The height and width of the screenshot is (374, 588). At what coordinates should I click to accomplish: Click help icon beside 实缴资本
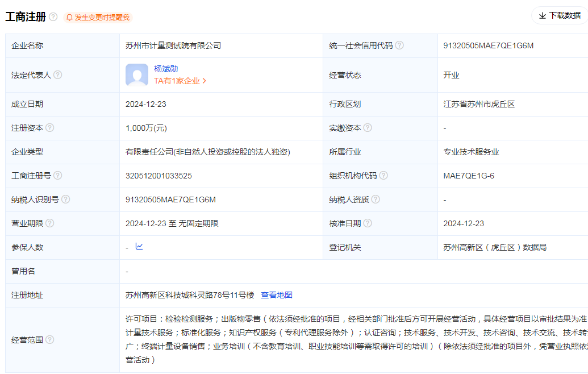(368, 128)
